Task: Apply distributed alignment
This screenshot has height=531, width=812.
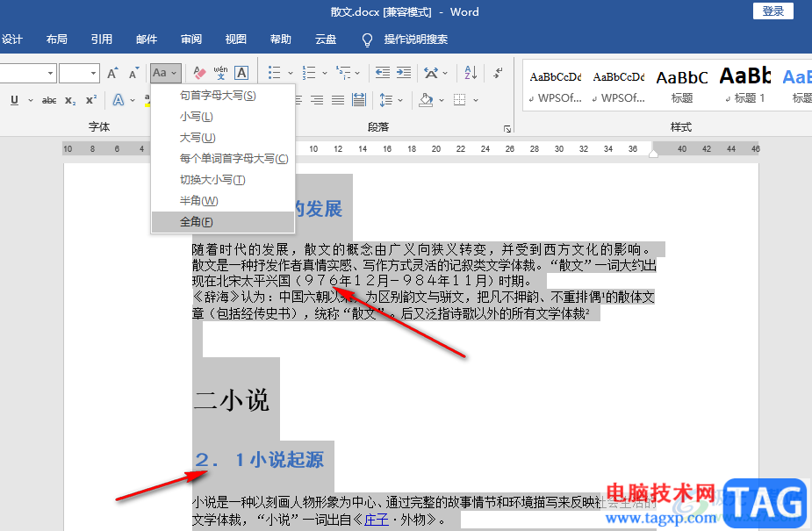Action: pyautogui.click(x=359, y=100)
